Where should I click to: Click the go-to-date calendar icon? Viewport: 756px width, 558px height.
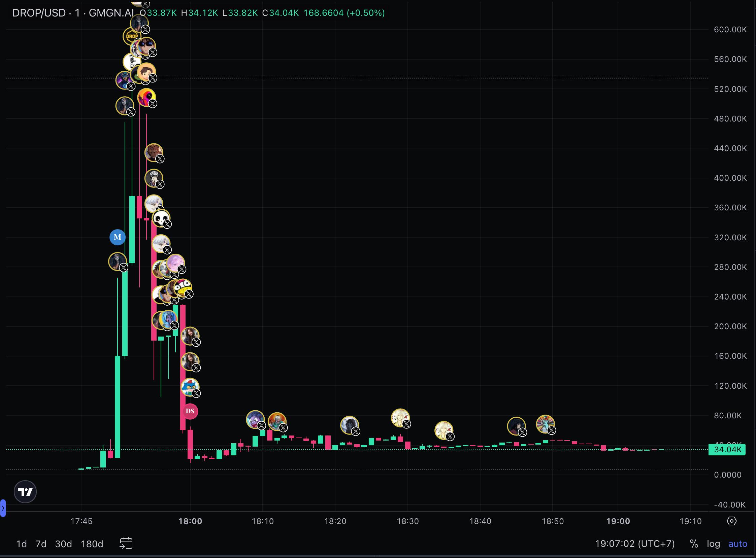[x=126, y=544]
